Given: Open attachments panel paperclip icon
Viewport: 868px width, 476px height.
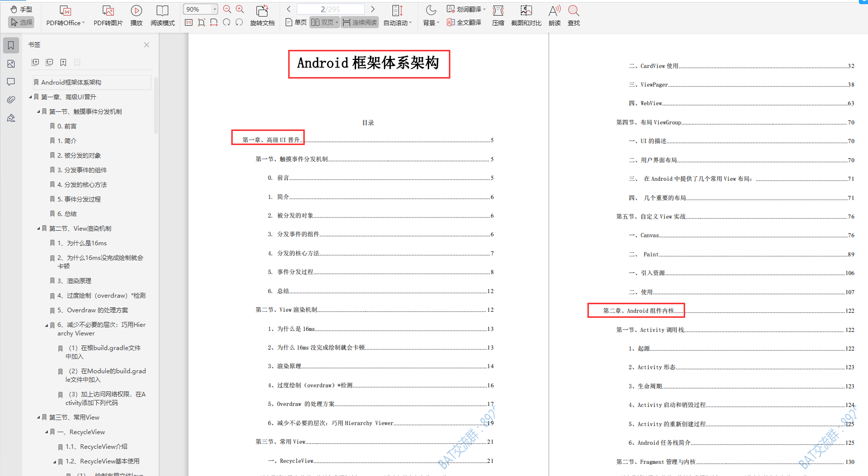Looking at the screenshot, I should coord(11,100).
